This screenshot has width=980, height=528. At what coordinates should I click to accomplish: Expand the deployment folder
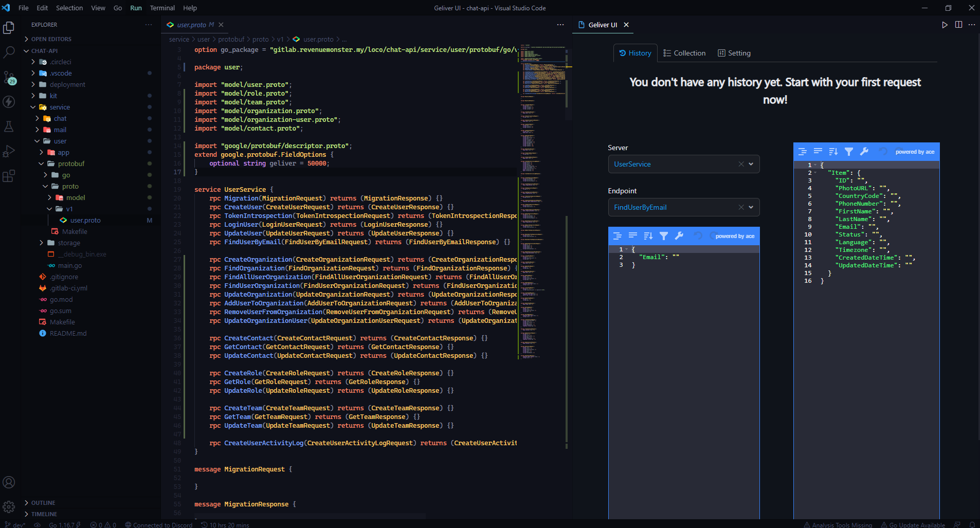point(92,84)
